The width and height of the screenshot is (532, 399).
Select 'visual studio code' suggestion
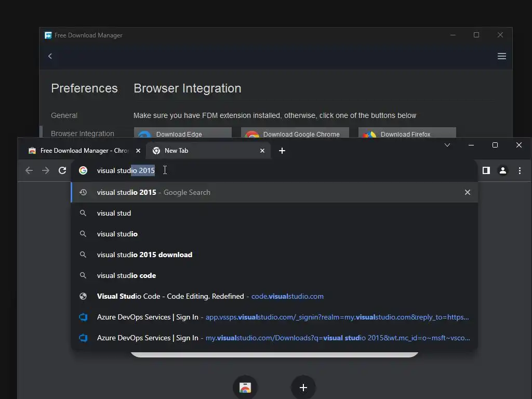(x=274, y=275)
